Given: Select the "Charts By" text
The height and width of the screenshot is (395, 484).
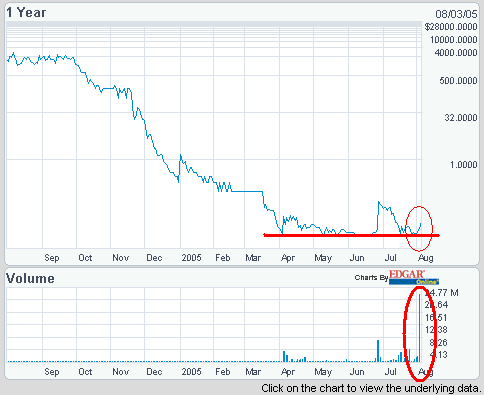Looking at the screenshot, I should tap(371, 278).
